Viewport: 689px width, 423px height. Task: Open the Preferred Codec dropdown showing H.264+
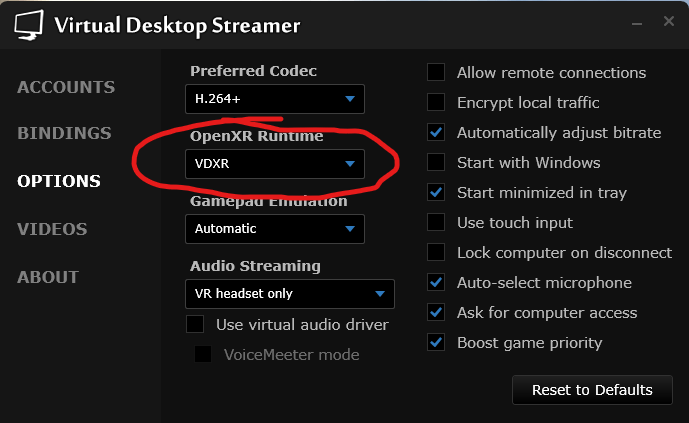275,99
